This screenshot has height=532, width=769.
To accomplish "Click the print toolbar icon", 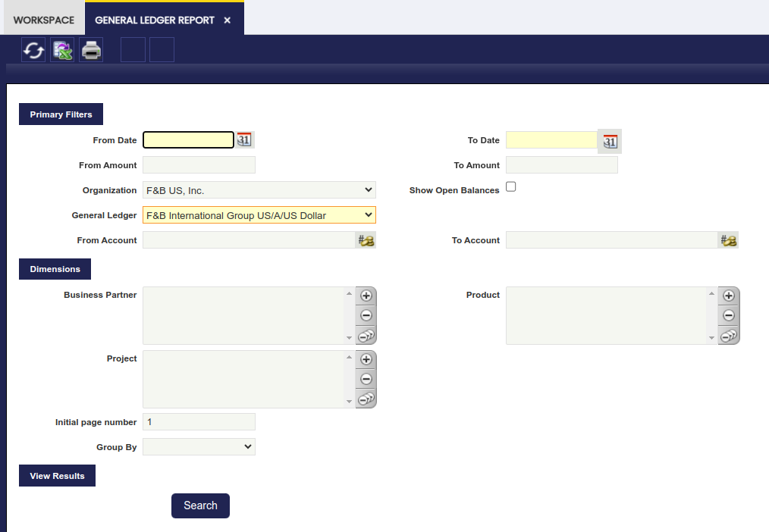I will pos(91,51).
